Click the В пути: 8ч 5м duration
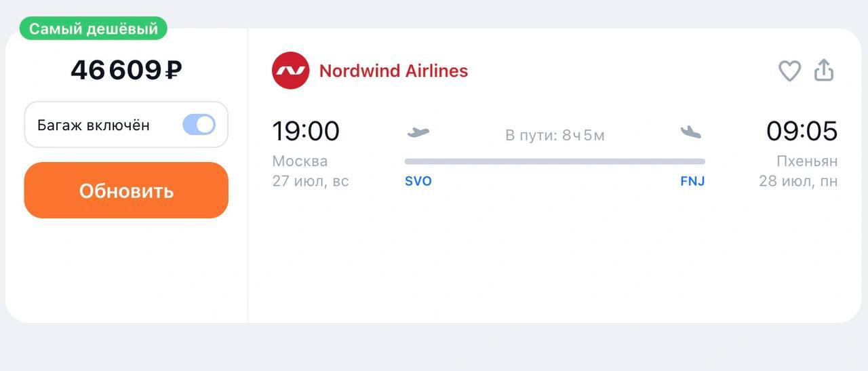Screen dimensions: 868x371 coord(555,135)
